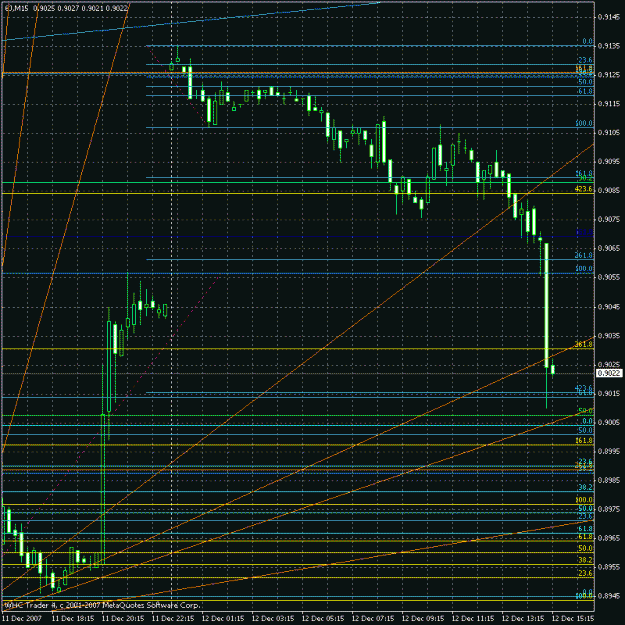Click the yellow 161.8 label near 0.8995
Viewport: 625px width, 625px height.
click(584, 440)
